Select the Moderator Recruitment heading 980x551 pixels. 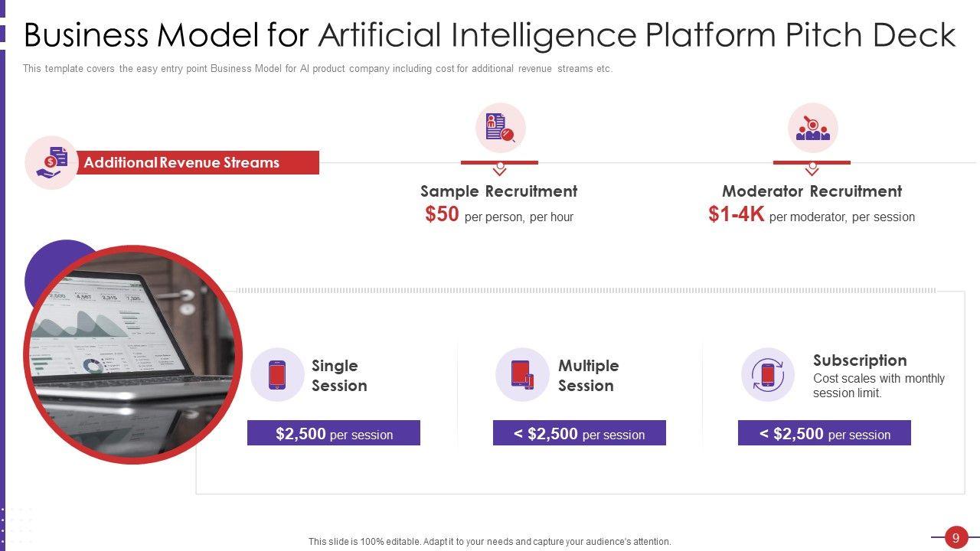point(812,191)
